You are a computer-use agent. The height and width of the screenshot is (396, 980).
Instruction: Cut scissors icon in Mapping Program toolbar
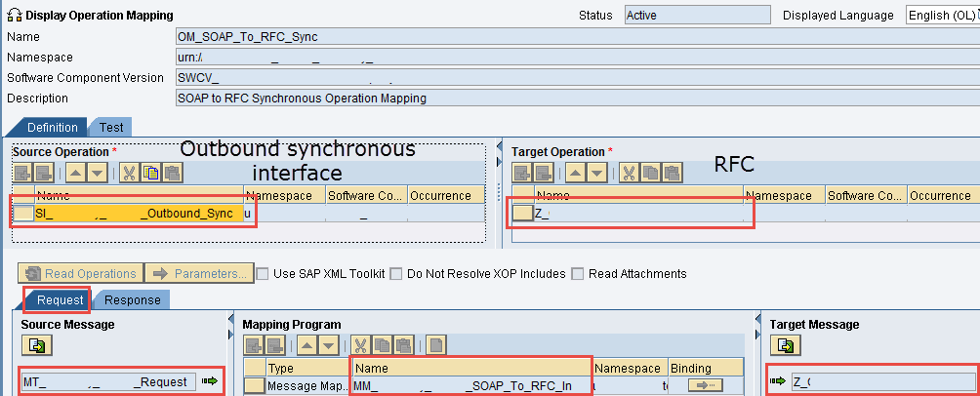point(360,344)
